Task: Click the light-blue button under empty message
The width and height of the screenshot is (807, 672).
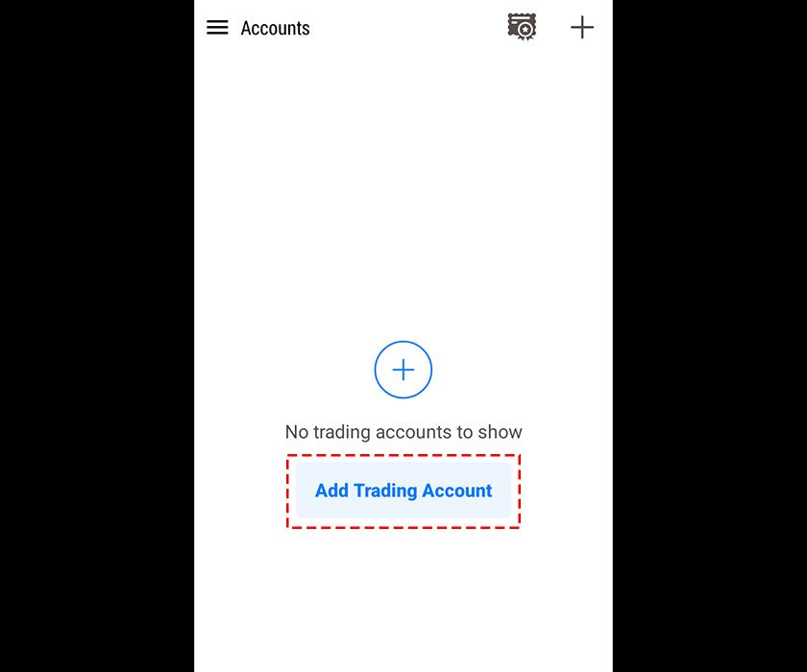Action: coord(403,490)
